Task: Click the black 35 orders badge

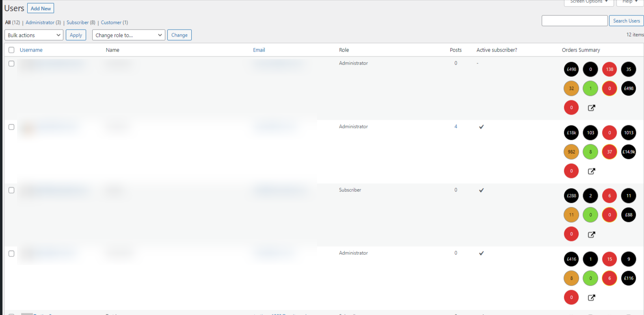Action: coord(629,69)
